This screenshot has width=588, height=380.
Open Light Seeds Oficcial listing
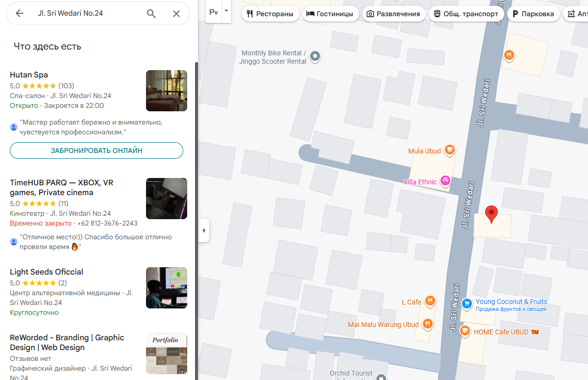pyautogui.click(x=47, y=272)
